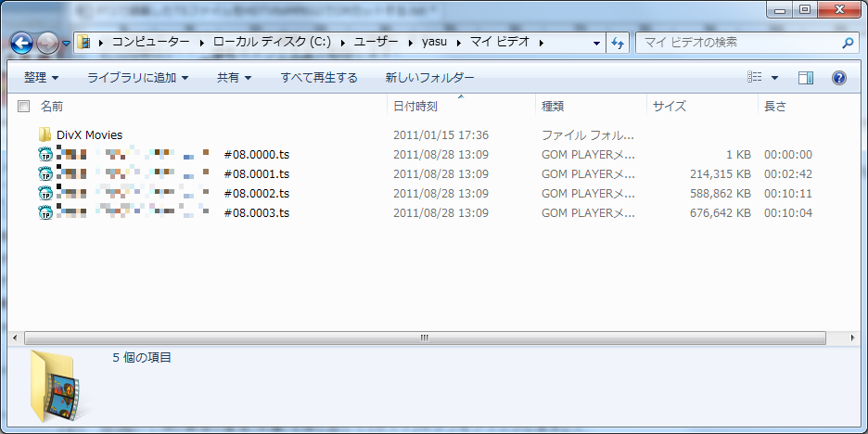Screen dimensions: 868x434
Task: Open the address bar history dropdown
Action: point(596,43)
